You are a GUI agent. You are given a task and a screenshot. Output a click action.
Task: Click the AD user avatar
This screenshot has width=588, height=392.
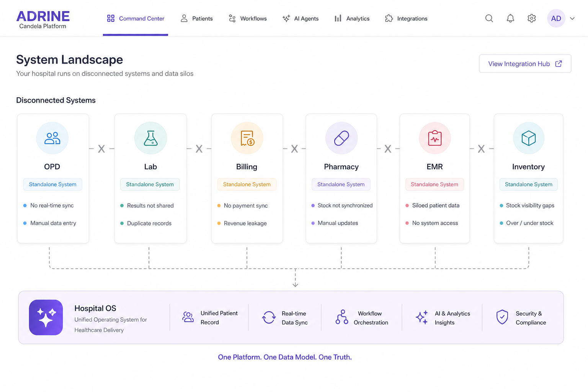tap(556, 18)
